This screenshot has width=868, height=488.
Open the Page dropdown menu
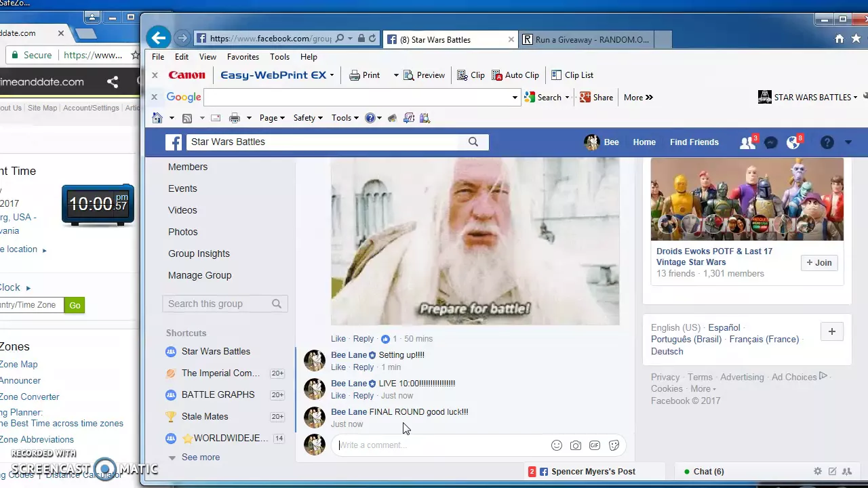coord(272,118)
